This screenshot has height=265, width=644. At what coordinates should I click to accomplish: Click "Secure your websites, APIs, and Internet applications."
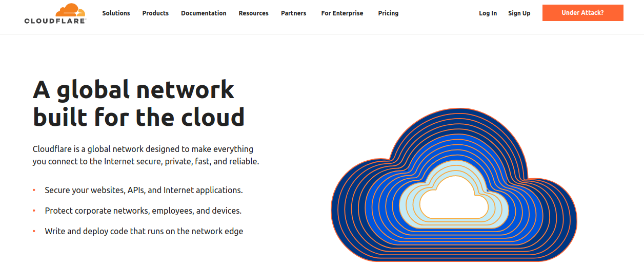pyautogui.click(x=144, y=190)
